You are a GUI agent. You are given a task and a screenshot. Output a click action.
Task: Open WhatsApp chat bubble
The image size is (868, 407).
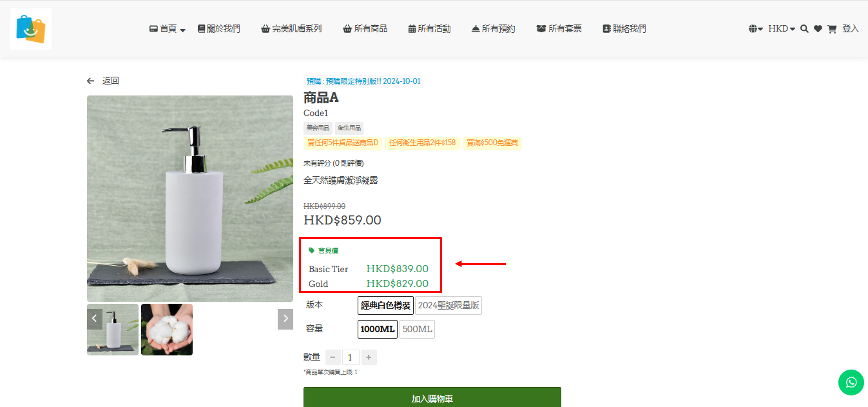coord(851,382)
